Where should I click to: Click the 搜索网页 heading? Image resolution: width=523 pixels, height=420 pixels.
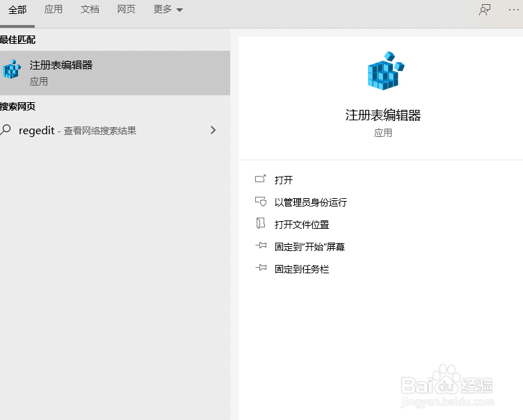point(17,106)
